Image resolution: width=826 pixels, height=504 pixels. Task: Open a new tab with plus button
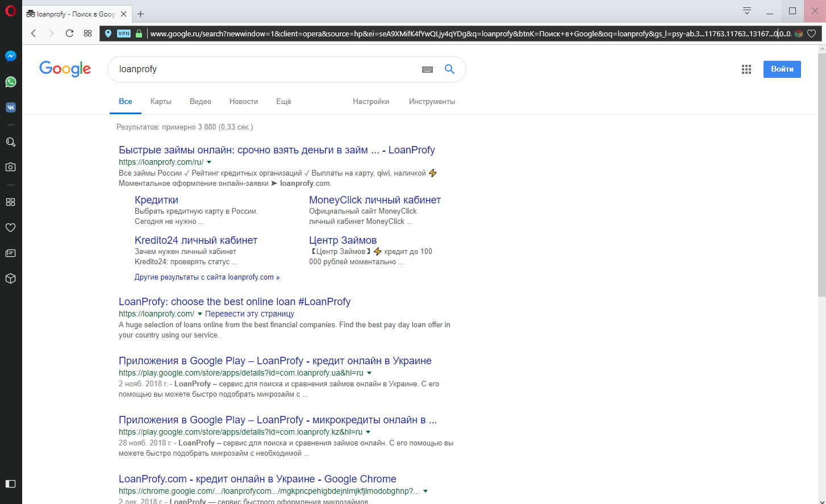[141, 14]
